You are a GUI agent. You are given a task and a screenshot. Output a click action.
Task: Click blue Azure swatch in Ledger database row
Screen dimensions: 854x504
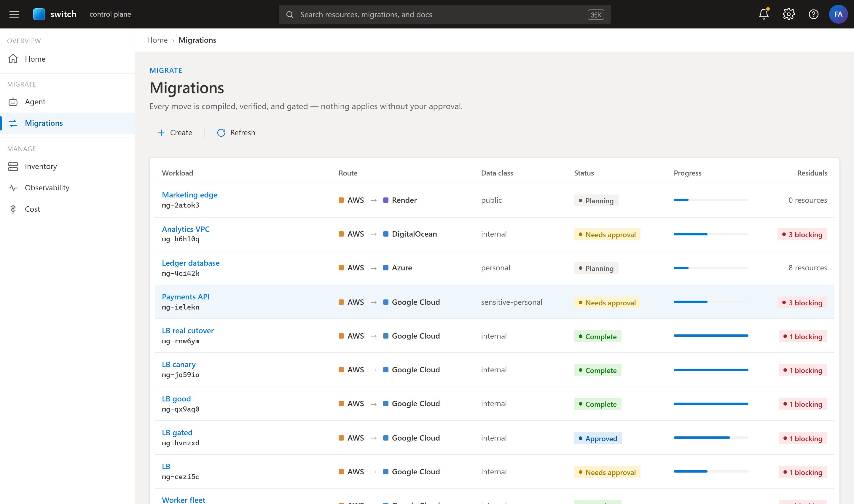pyautogui.click(x=385, y=268)
